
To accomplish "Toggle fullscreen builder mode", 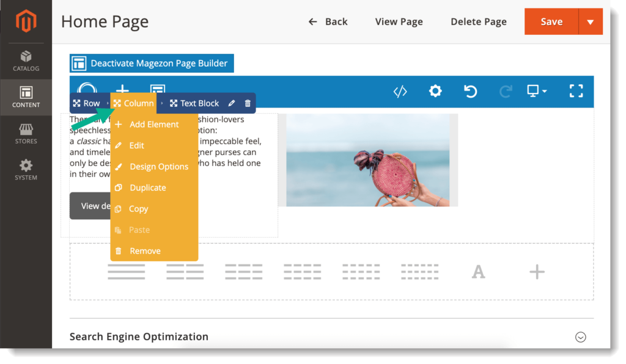I will click(x=576, y=91).
